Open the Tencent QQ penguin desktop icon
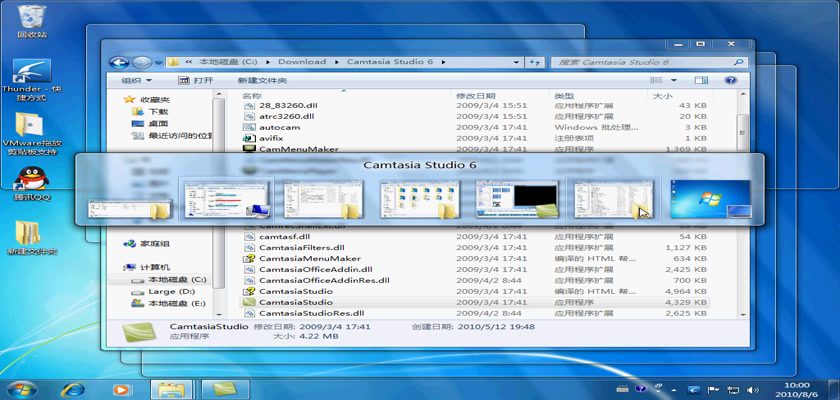This screenshot has width=840, height=400. click(x=31, y=178)
